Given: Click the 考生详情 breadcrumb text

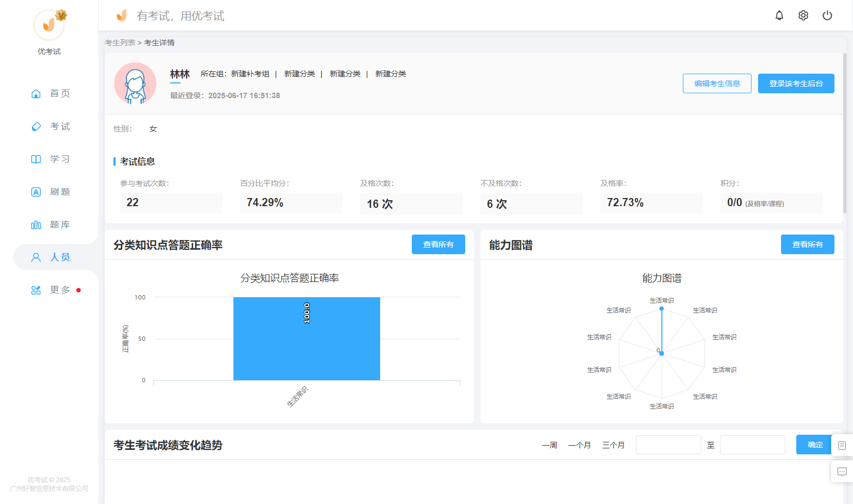Looking at the screenshot, I should pyautogui.click(x=159, y=43).
